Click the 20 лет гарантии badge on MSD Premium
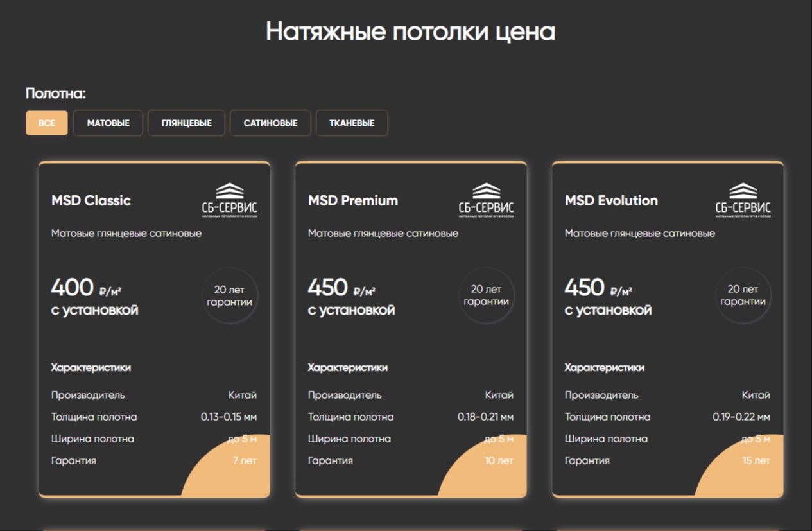Screen dimensions: 812x531 pos(487,295)
